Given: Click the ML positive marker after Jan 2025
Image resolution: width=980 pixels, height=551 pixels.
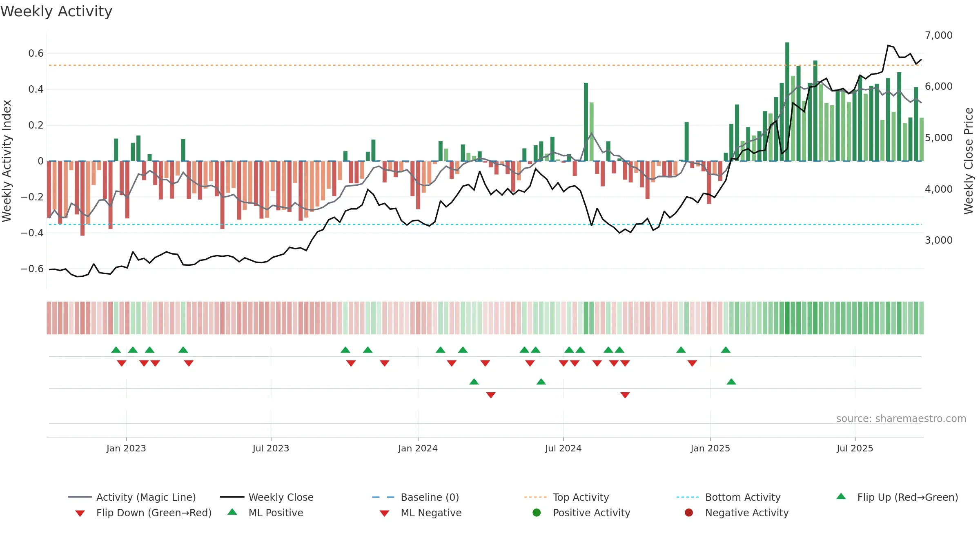Looking at the screenshot, I should point(731,382).
